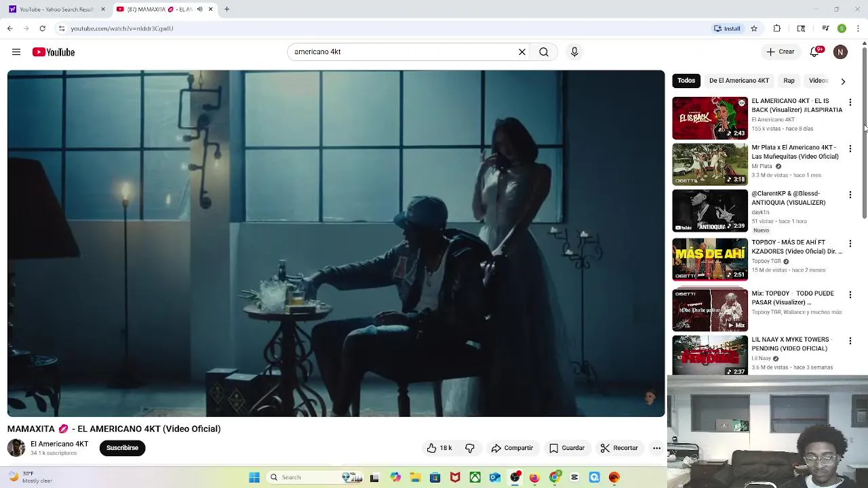Viewport: 868px width, 488px height.
Task: Open Chrome profile S avatar
Action: [842, 28]
